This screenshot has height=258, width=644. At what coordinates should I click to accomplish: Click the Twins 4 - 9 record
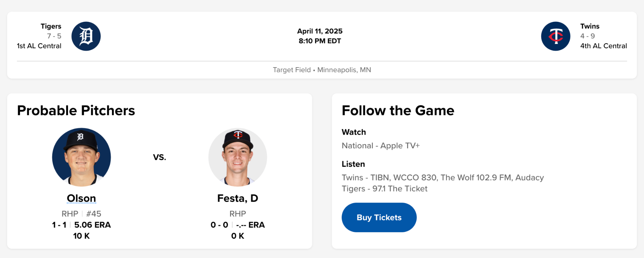pos(587,36)
